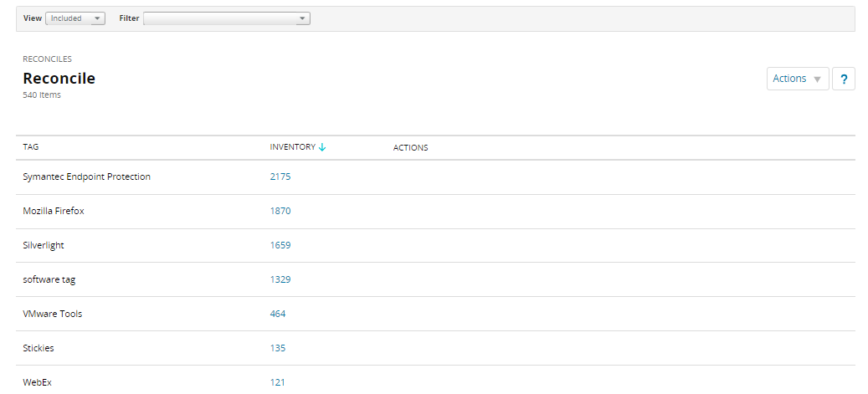Click the Inventory sort arrow icon

tap(322, 147)
